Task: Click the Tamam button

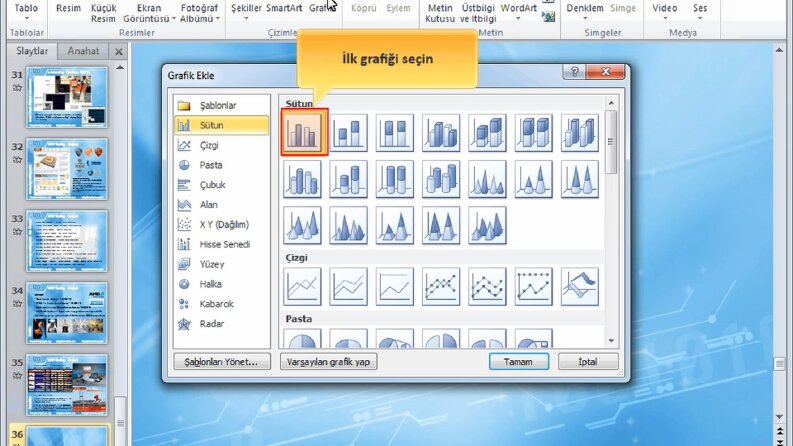Action: [x=518, y=362]
